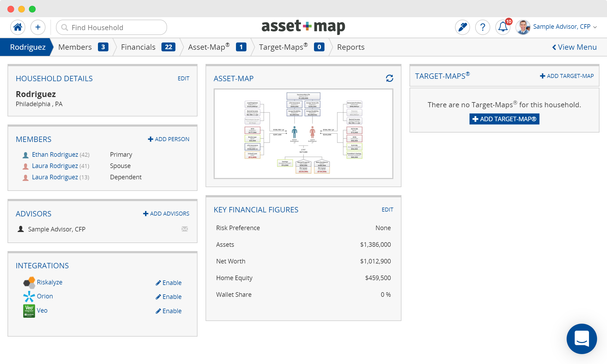Click the Riskalyze logo icon
607x364 pixels.
click(x=29, y=282)
